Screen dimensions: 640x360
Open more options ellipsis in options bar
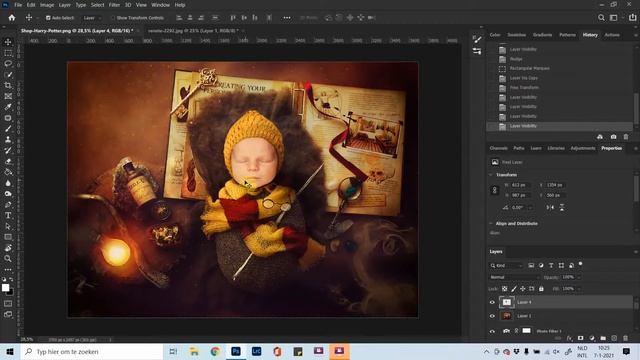(x=287, y=18)
